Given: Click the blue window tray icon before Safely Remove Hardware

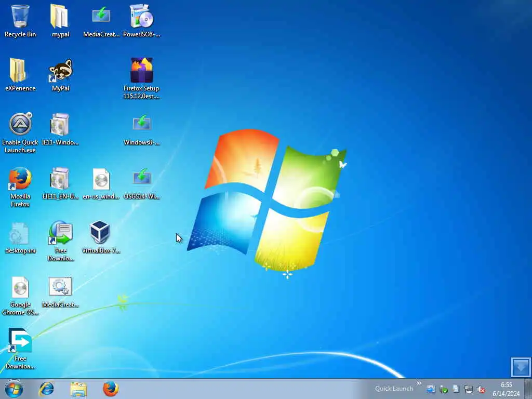Looking at the screenshot, I should pyautogui.click(x=431, y=390).
